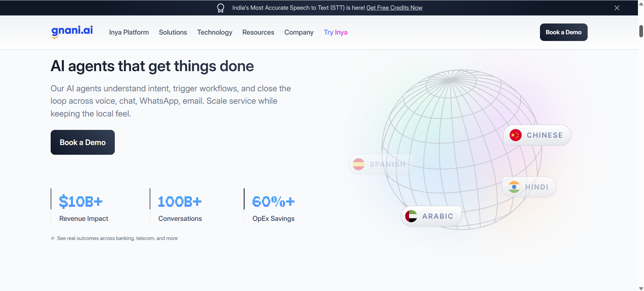This screenshot has height=291, width=644.
Task: Click the Conversations label
Action: [180, 219]
